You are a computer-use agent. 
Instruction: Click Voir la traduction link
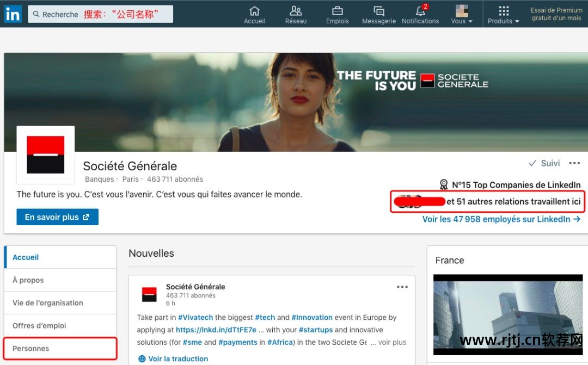point(173,358)
